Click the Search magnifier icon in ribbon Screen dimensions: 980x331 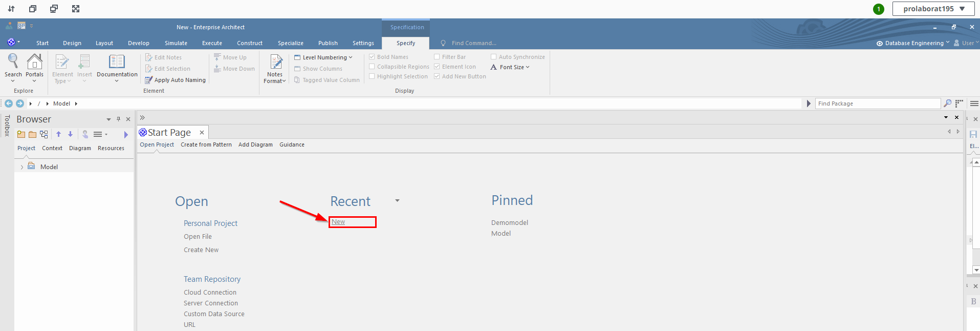[13, 61]
